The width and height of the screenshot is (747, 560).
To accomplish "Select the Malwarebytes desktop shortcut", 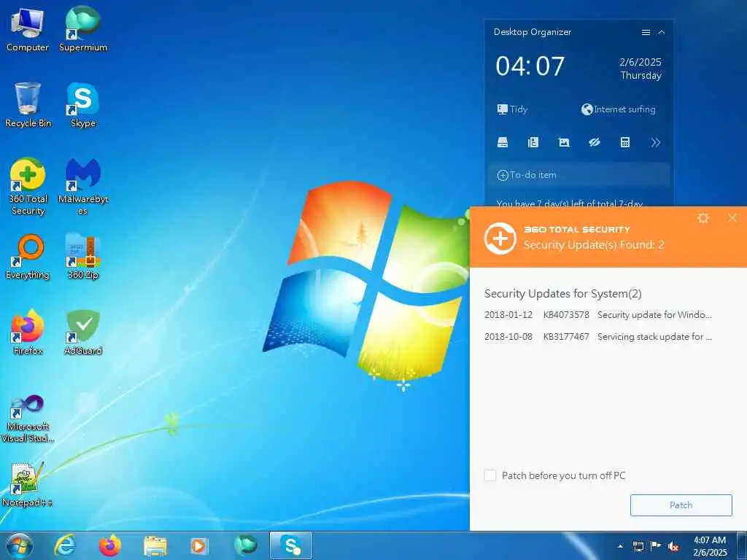I will coord(83,187).
